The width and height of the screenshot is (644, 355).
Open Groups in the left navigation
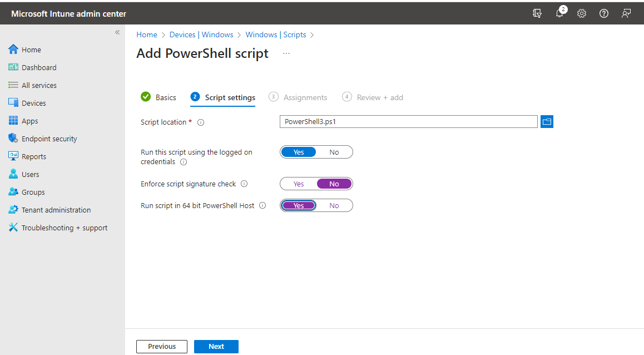pos(33,193)
